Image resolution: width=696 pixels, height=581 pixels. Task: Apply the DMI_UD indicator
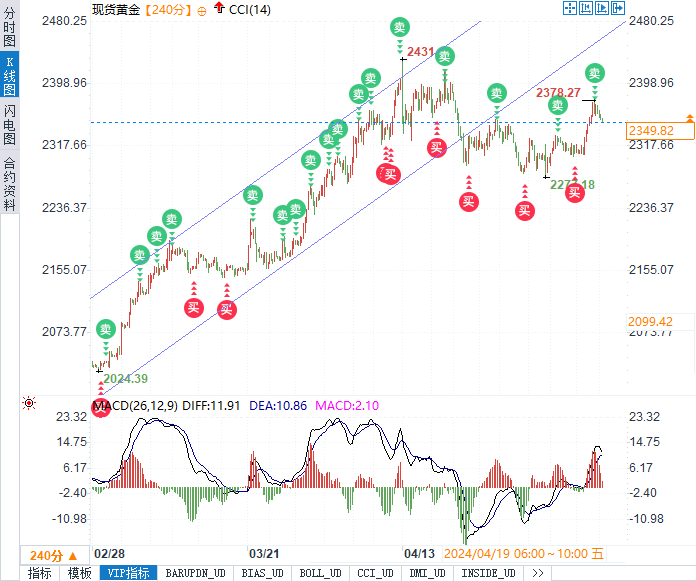click(x=427, y=573)
